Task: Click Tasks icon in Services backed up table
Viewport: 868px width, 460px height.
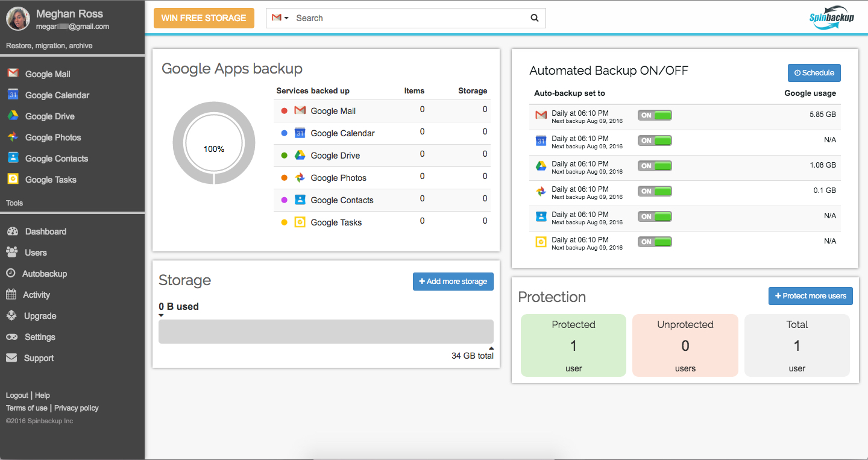Action: click(300, 222)
